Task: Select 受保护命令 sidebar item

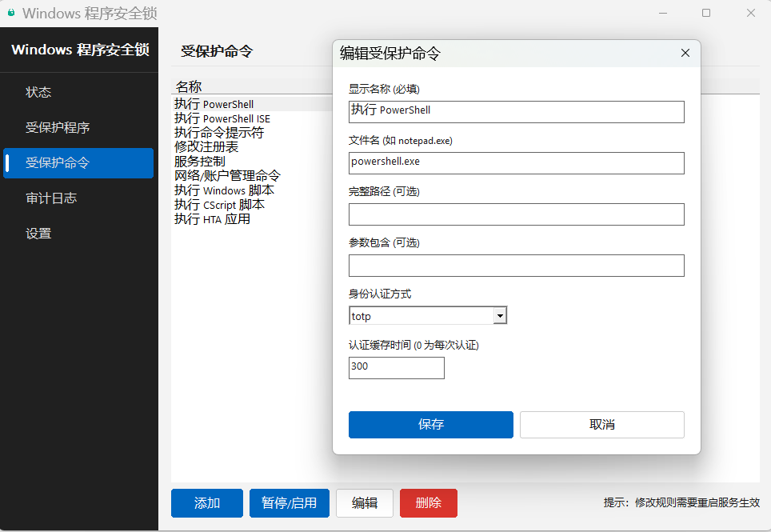Action: click(58, 163)
